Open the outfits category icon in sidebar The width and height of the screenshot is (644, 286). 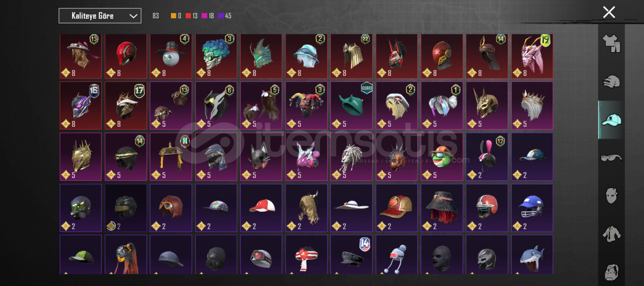tap(611, 44)
